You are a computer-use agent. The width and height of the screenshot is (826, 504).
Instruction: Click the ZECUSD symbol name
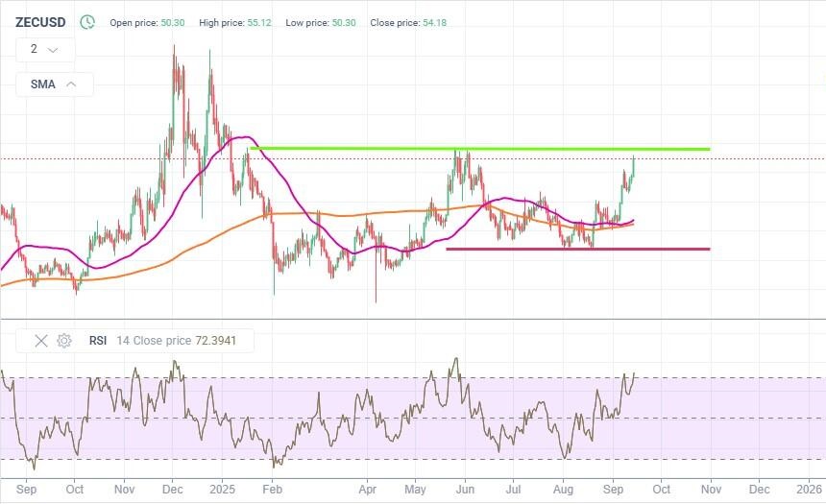coord(41,21)
